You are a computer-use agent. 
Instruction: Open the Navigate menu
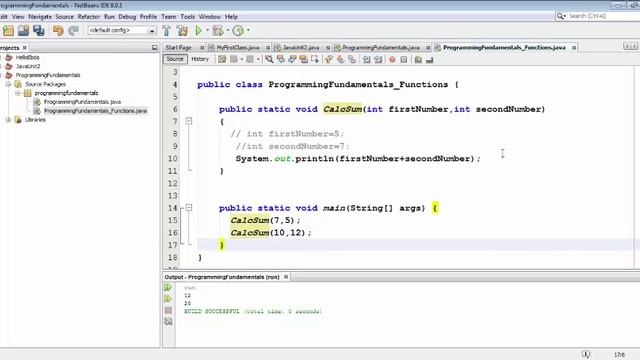pos(40,17)
